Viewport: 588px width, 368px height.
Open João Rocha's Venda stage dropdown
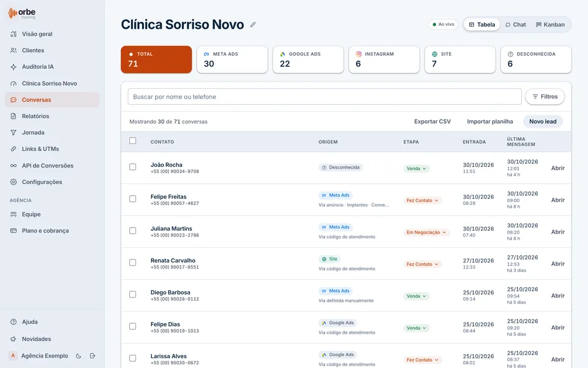point(417,169)
